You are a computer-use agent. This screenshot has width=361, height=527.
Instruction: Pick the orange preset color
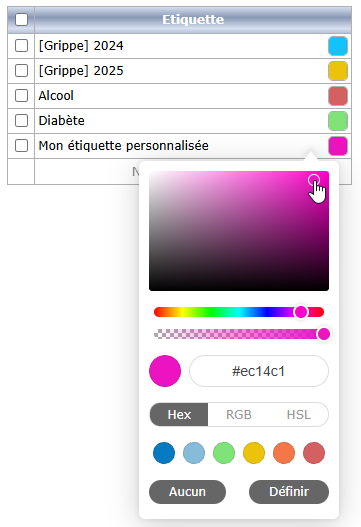pos(284,453)
